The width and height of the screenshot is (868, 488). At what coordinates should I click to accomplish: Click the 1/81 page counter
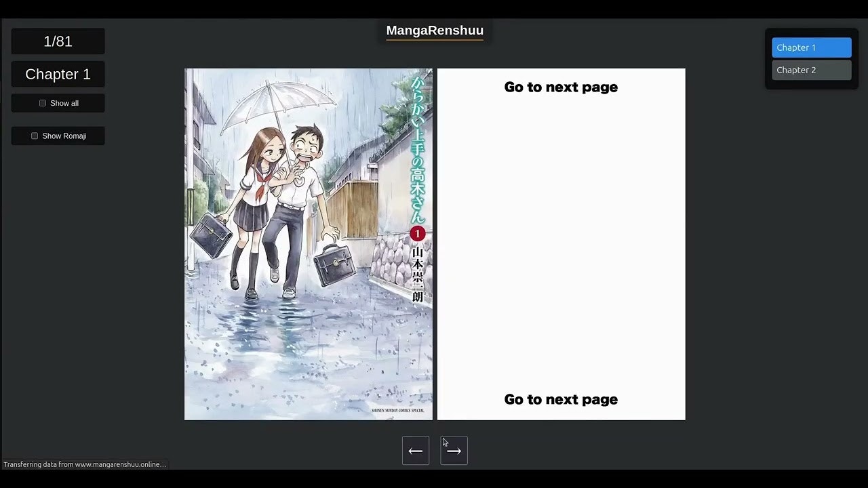tap(58, 41)
